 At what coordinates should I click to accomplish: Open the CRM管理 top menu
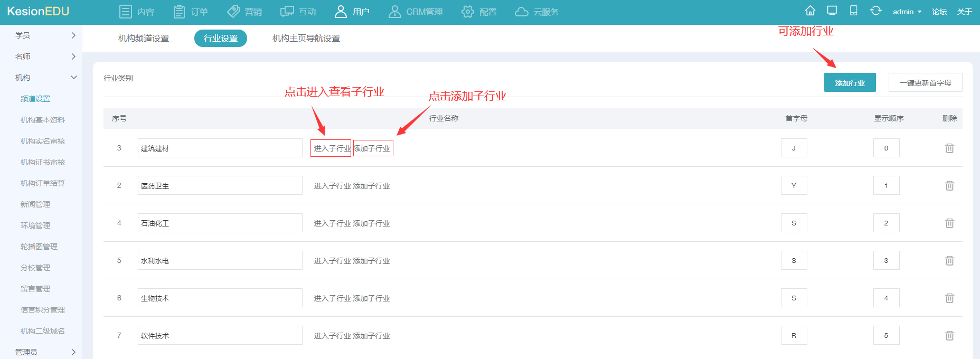416,12
